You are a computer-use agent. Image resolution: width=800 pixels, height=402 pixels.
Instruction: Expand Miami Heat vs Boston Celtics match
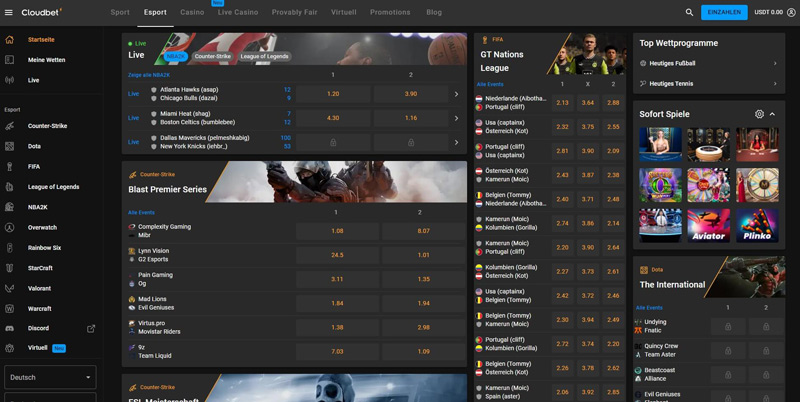tap(457, 118)
